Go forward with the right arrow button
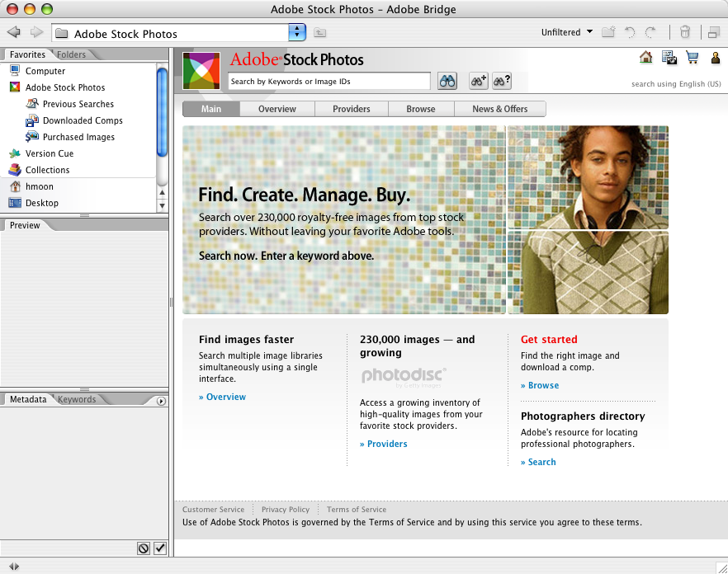728x574 pixels. tap(36, 32)
